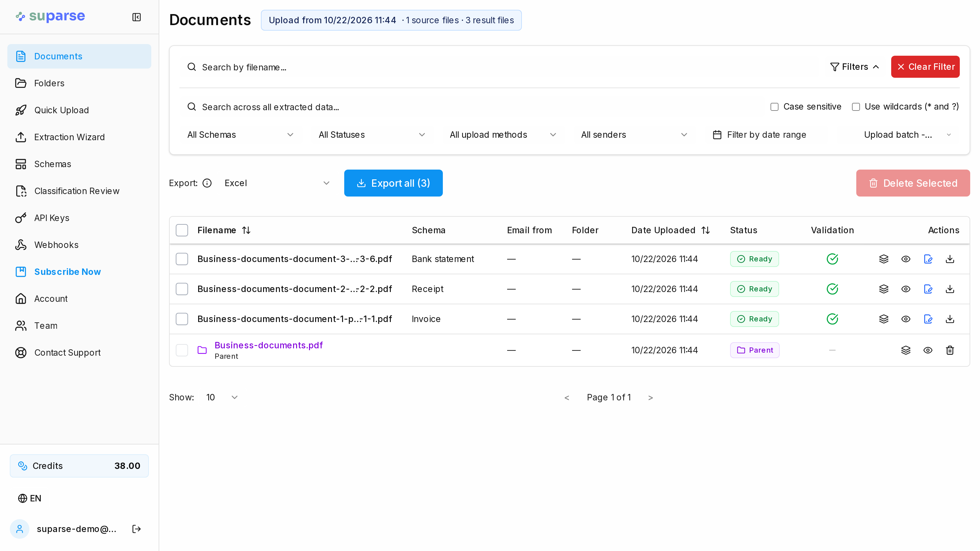Open the Schemas page
This screenshot has width=980, height=551.
79,164
